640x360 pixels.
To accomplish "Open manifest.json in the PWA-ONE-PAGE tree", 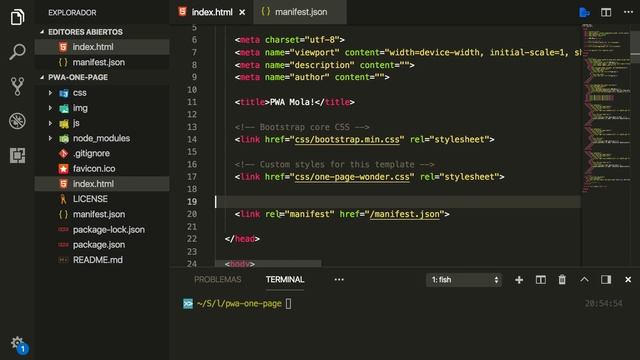I will [102, 214].
